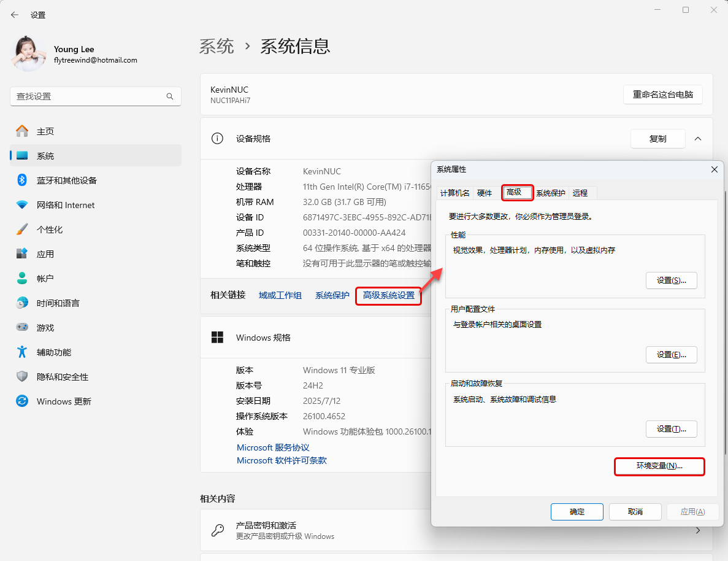Open 高级系统设置 link
The image size is (728, 561).
(389, 296)
